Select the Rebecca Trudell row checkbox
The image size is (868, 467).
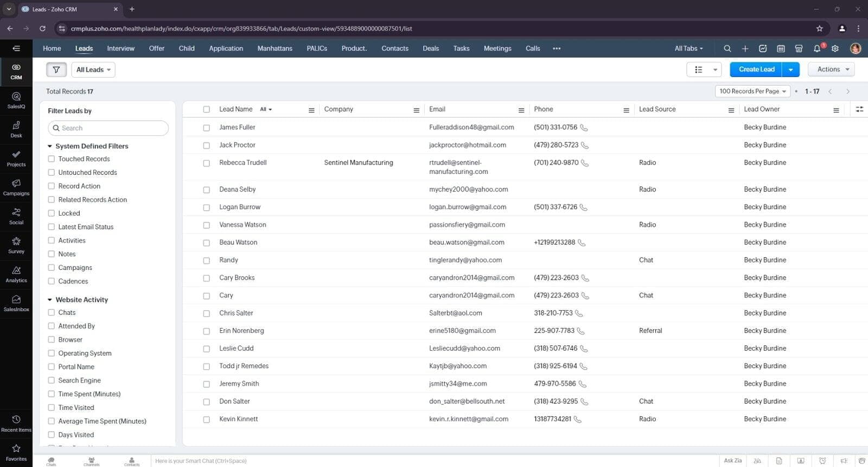pyautogui.click(x=206, y=163)
